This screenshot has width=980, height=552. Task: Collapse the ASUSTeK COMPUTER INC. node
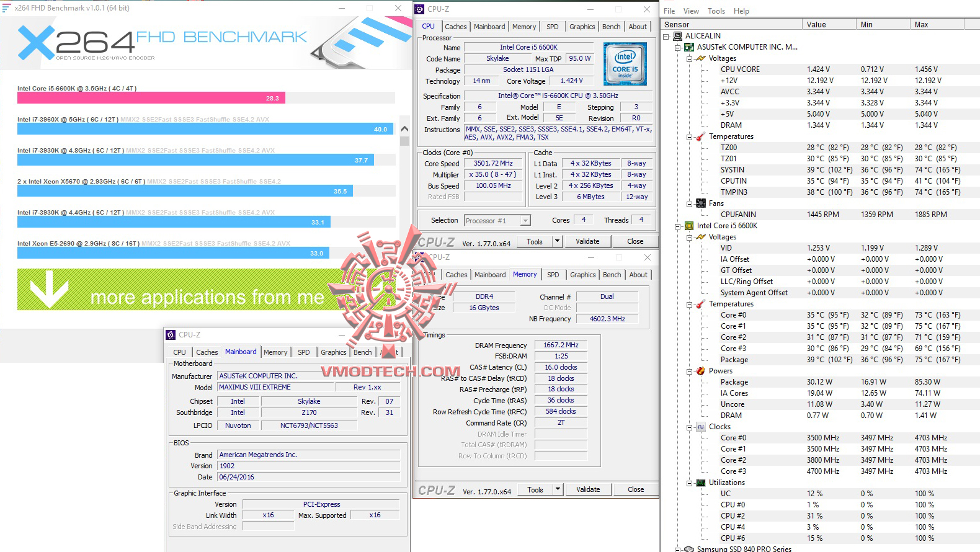pyautogui.click(x=678, y=48)
